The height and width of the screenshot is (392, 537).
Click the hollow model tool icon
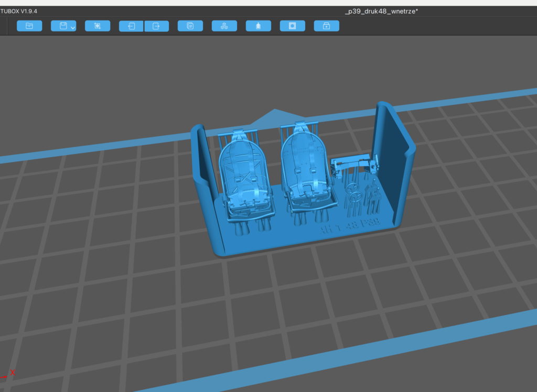point(259,26)
